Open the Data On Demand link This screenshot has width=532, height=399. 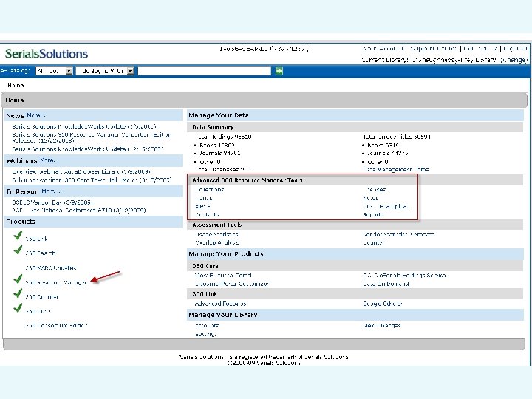386,284
